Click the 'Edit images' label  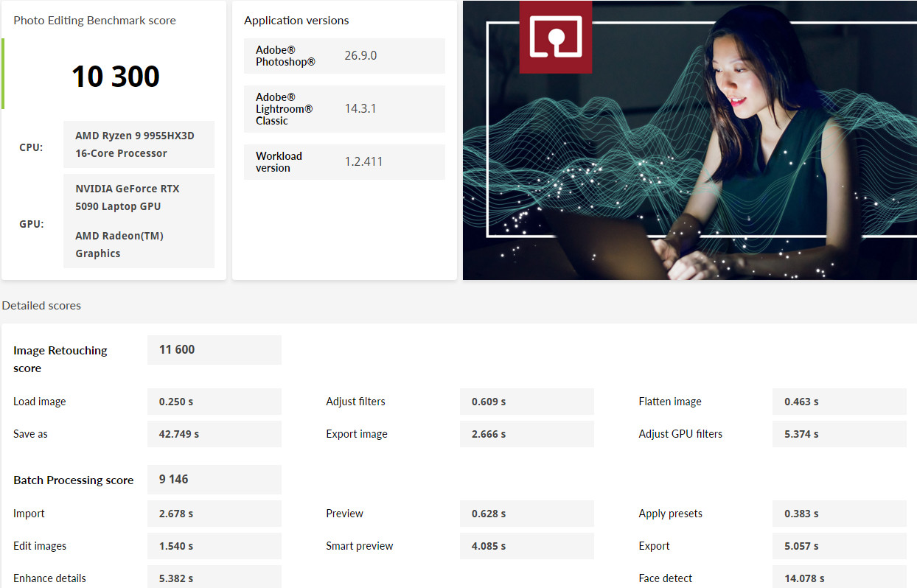click(40, 546)
